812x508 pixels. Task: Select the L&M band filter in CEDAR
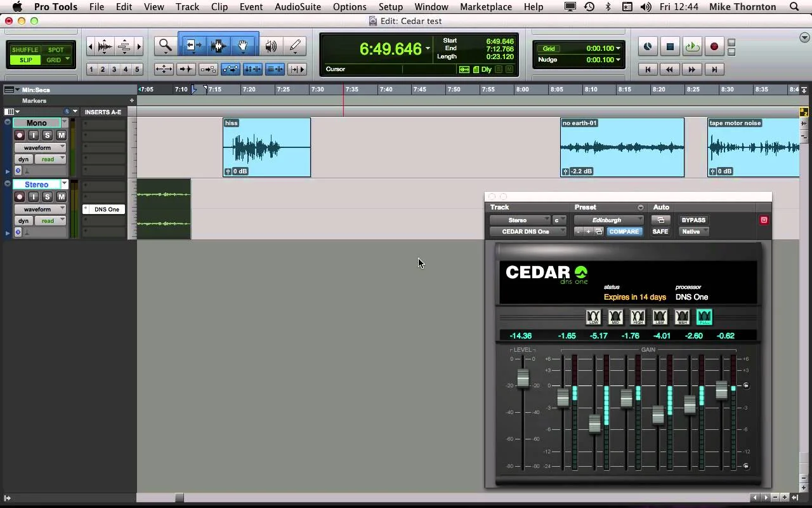point(660,317)
